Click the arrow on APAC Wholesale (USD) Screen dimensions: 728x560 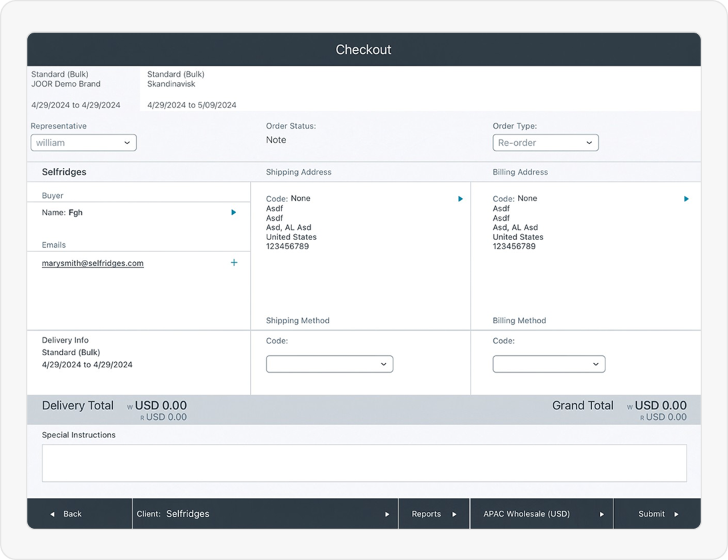601,514
